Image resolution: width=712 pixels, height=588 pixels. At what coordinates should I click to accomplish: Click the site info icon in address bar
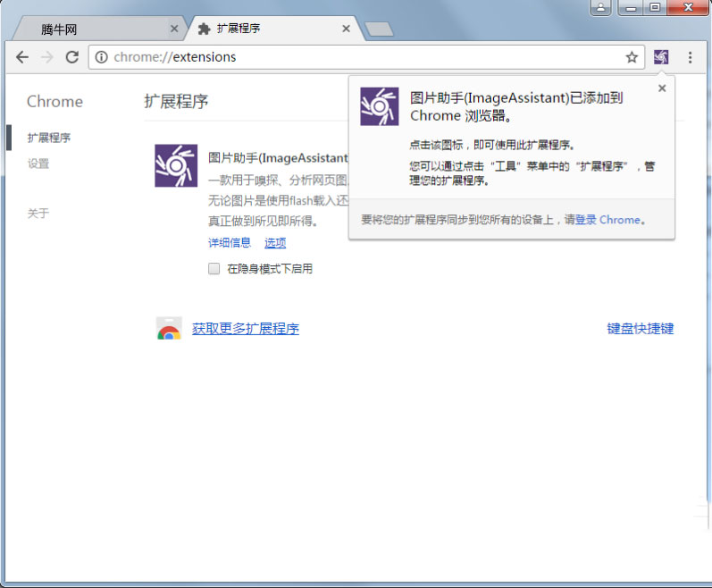(102, 57)
